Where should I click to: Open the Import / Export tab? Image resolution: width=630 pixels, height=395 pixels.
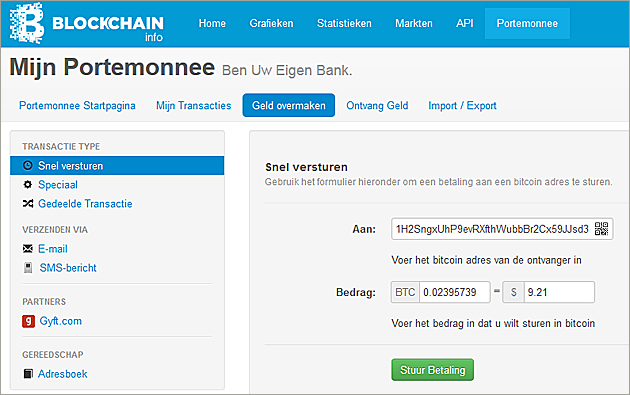462,105
